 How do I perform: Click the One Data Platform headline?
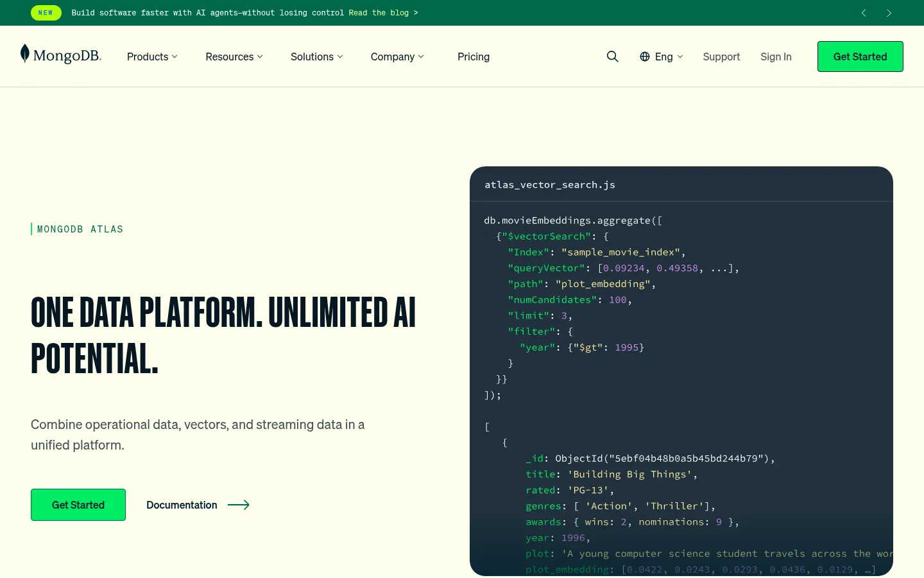[x=223, y=335]
